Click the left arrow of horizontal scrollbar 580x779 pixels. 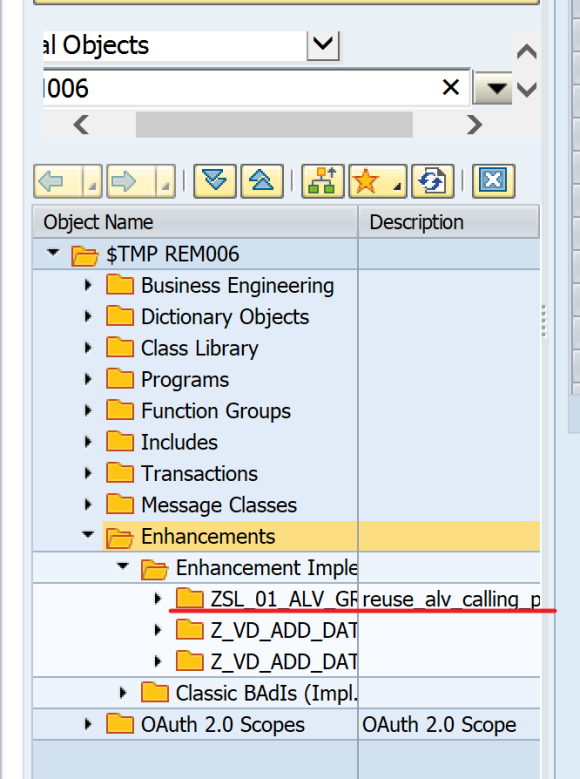(81, 124)
